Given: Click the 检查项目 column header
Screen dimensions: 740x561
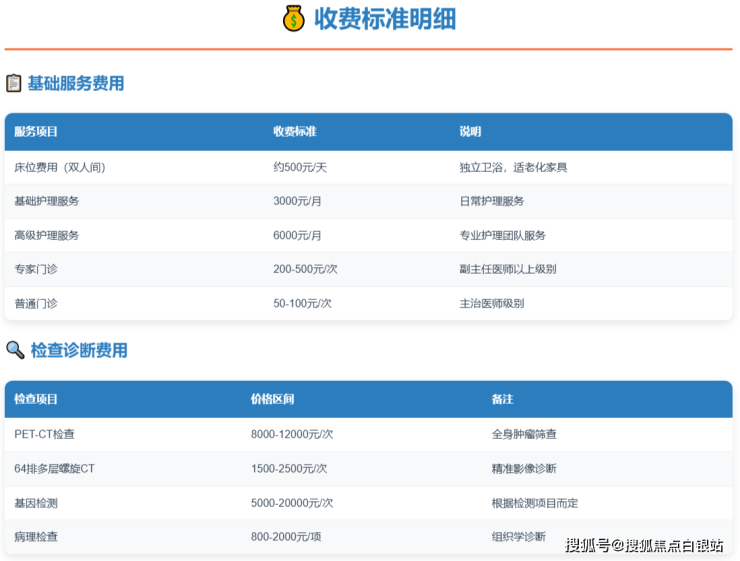Looking at the screenshot, I should point(36,399).
